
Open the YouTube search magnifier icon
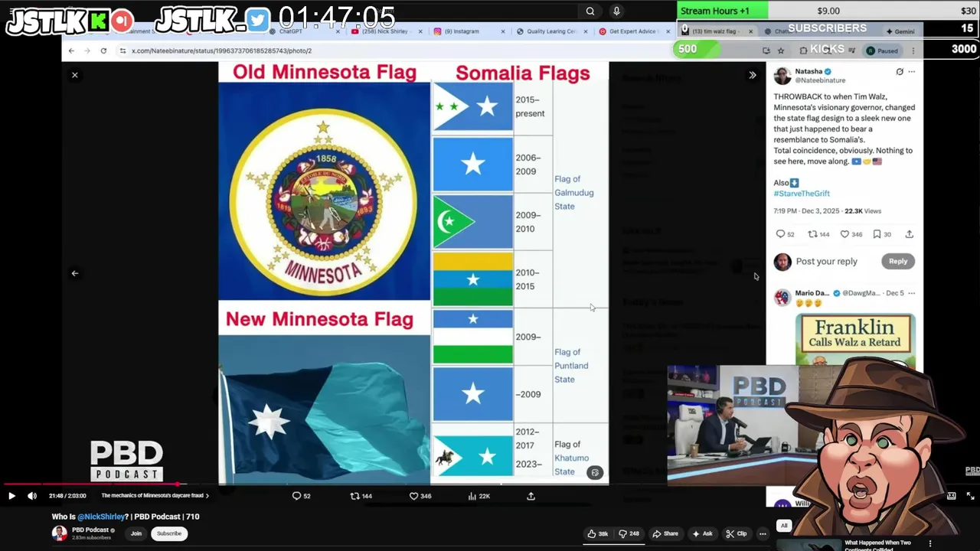pos(590,11)
